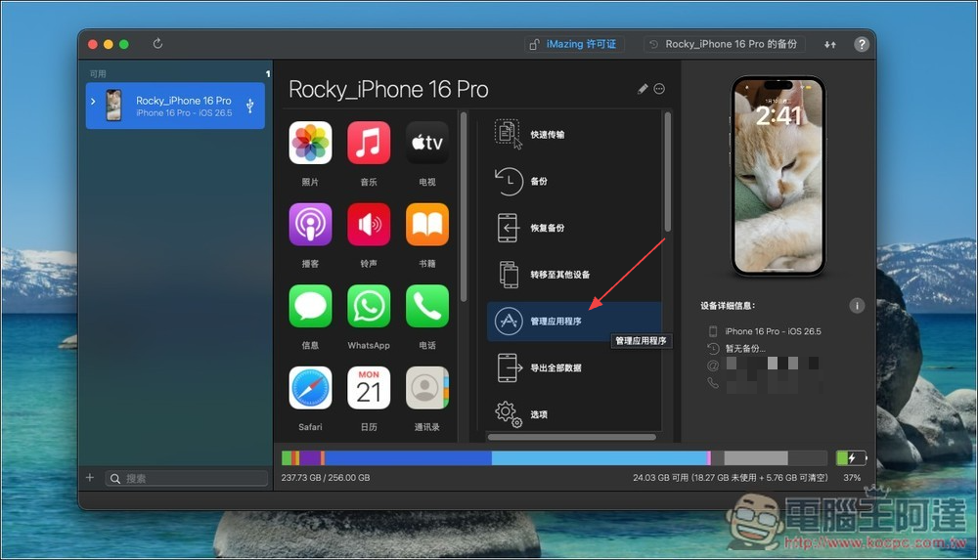Open the iMazing 许可证 license button
Screen dimensions: 978x560
point(574,44)
